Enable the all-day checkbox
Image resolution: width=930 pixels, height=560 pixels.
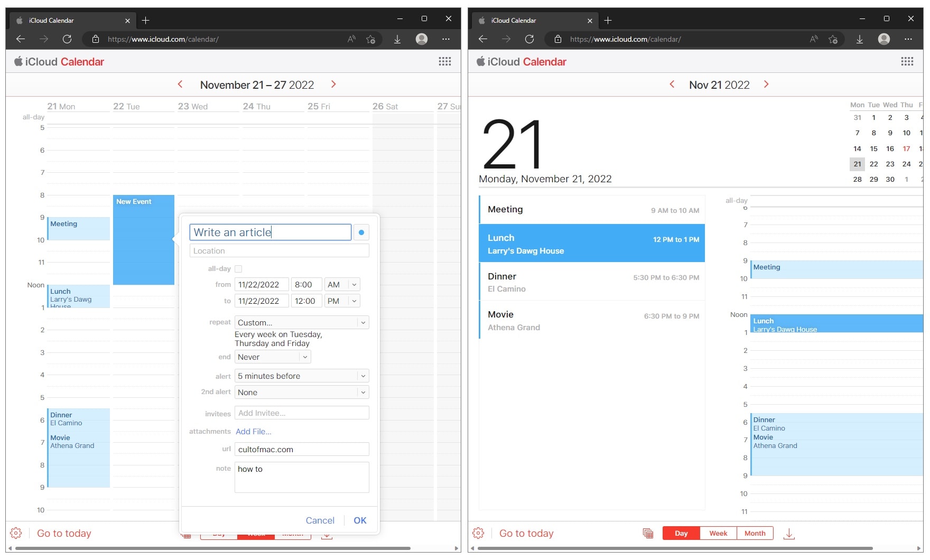tap(238, 269)
